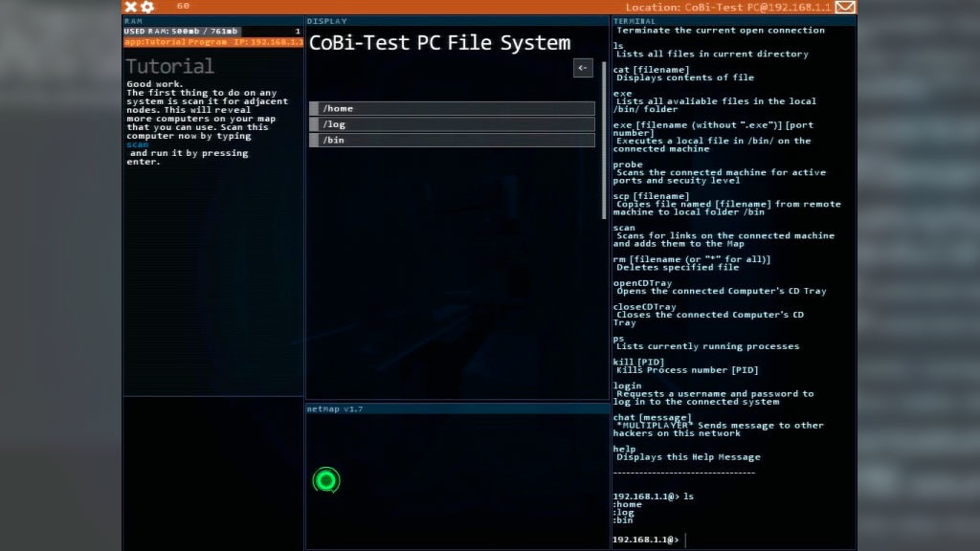
Task: Click the app:Tutorial Program module bar
Action: tap(212, 42)
